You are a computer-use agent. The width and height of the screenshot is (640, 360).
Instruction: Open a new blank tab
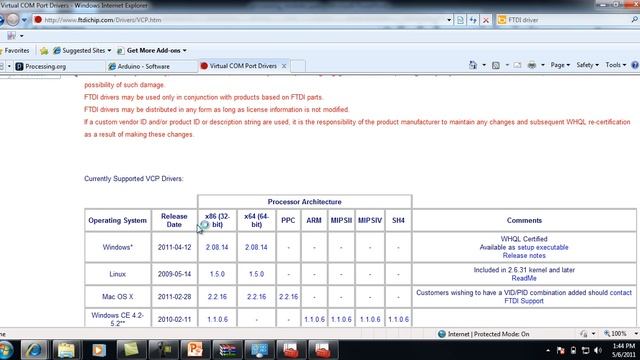pyautogui.click(x=298, y=66)
